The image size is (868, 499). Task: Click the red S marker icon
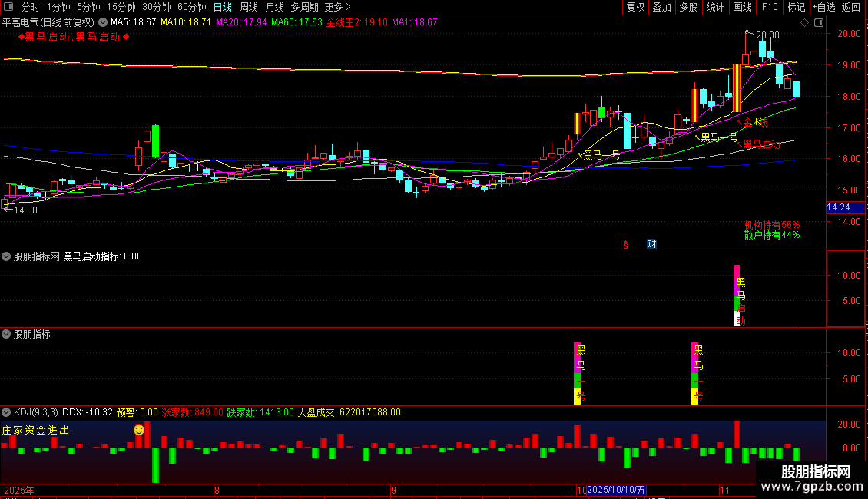coord(626,245)
